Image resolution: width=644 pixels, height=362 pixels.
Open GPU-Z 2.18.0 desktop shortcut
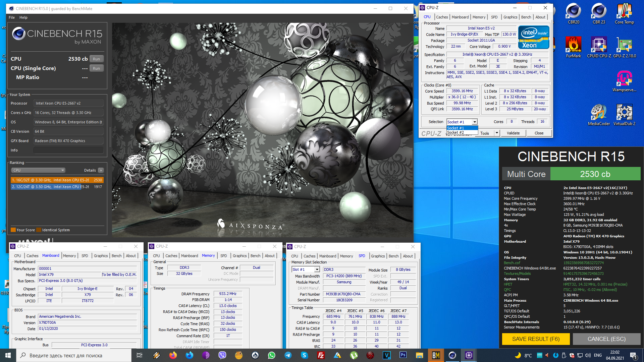(x=624, y=47)
